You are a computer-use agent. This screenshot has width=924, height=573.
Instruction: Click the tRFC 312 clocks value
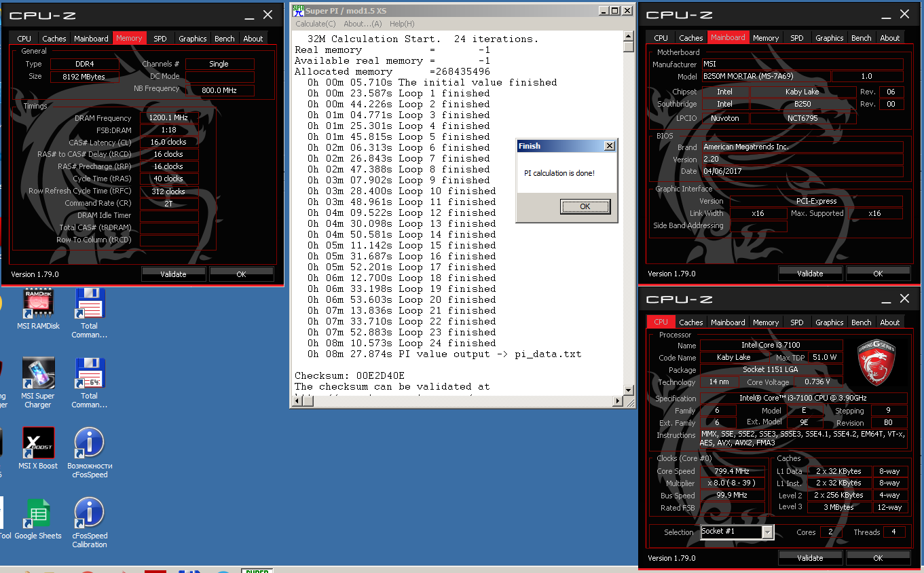coord(169,191)
